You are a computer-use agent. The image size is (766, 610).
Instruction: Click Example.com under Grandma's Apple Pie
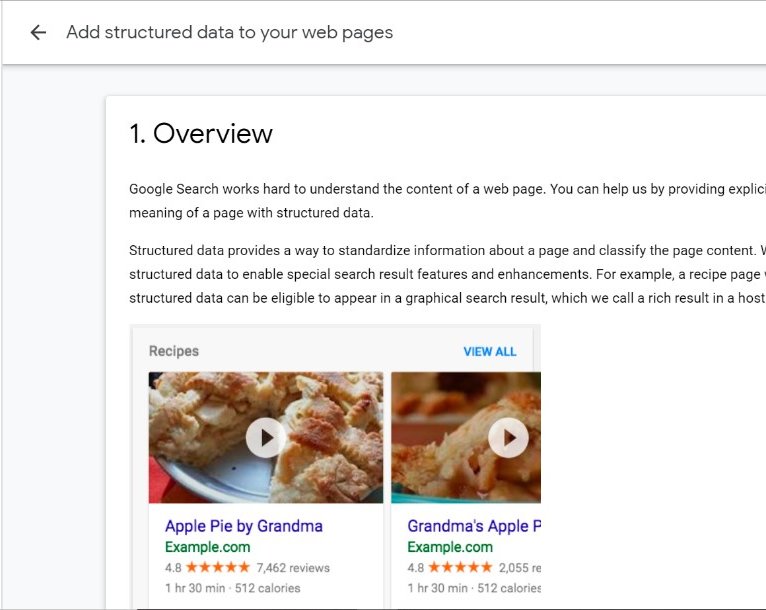click(x=449, y=547)
